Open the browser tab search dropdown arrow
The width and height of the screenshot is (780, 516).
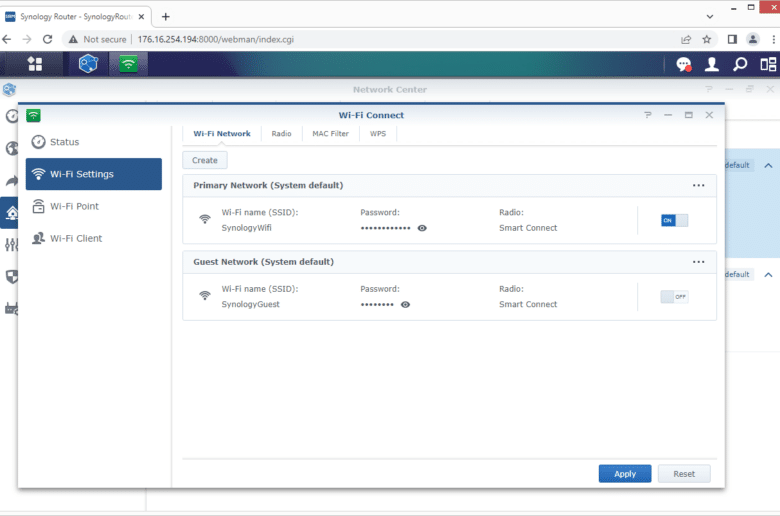[x=710, y=16]
